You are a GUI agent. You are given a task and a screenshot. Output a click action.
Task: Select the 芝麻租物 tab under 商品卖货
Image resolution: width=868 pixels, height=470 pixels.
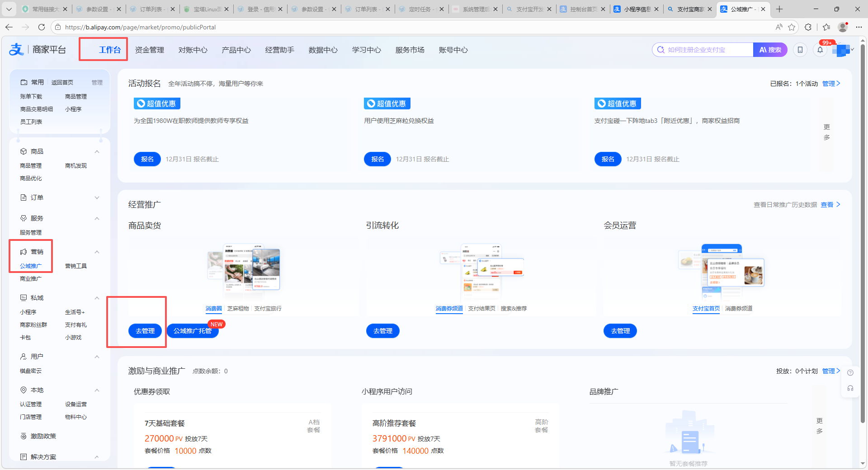[x=238, y=309]
